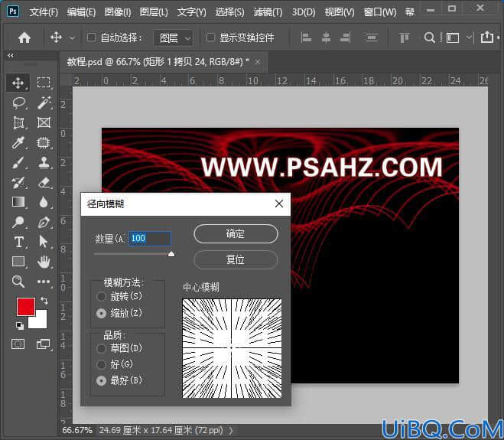Toggle Quick Mask mode

coord(18,344)
